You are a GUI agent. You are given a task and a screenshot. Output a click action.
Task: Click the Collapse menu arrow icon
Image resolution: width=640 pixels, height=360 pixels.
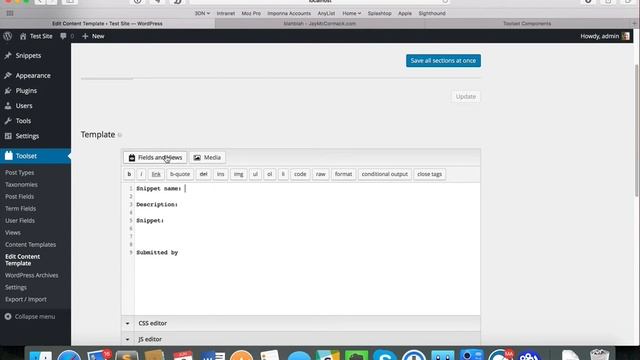[x=8, y=316]
